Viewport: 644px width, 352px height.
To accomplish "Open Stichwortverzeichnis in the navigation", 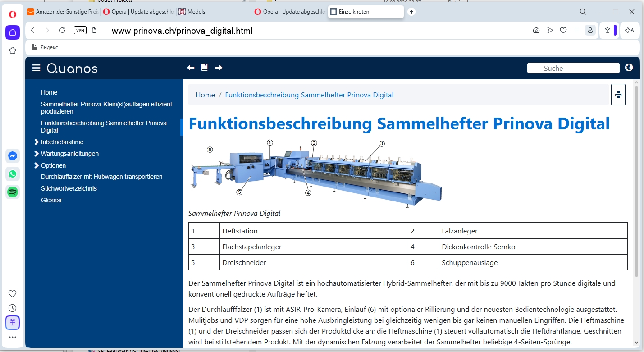I will (x=69, y=188).
